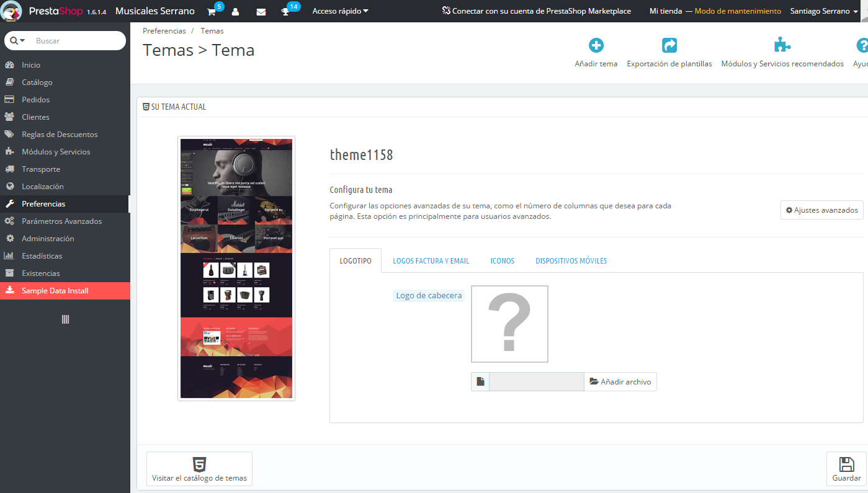Click the Preferencias wrench icon

[x=9, y=204]
